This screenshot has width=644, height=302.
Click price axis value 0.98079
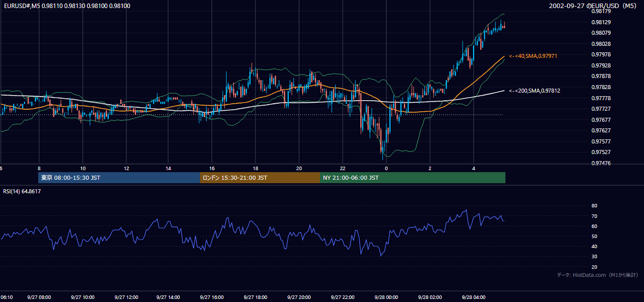pyautogui.click(x=601, y=33)
